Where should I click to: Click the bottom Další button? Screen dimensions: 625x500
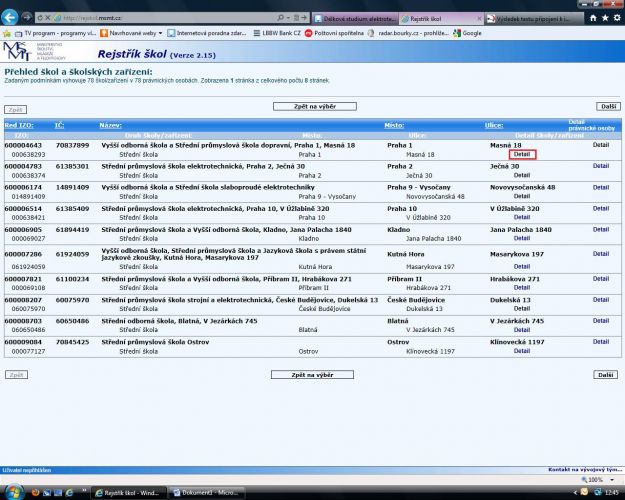[606, 375]
